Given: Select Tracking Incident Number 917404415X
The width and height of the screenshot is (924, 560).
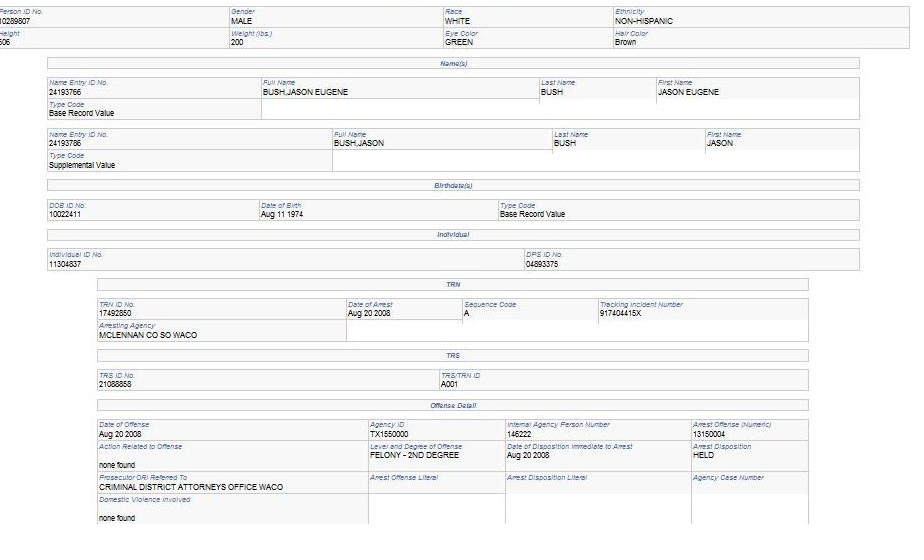Looking at the screenshot, I should click(x=620, y=314).
